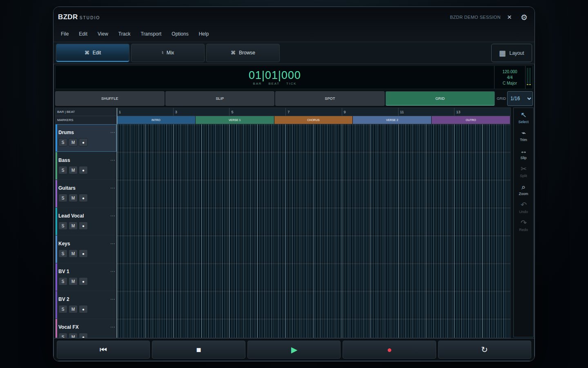Solo the Drums track
This screenshot has height=368, width=588.
(x=63, y=142)
